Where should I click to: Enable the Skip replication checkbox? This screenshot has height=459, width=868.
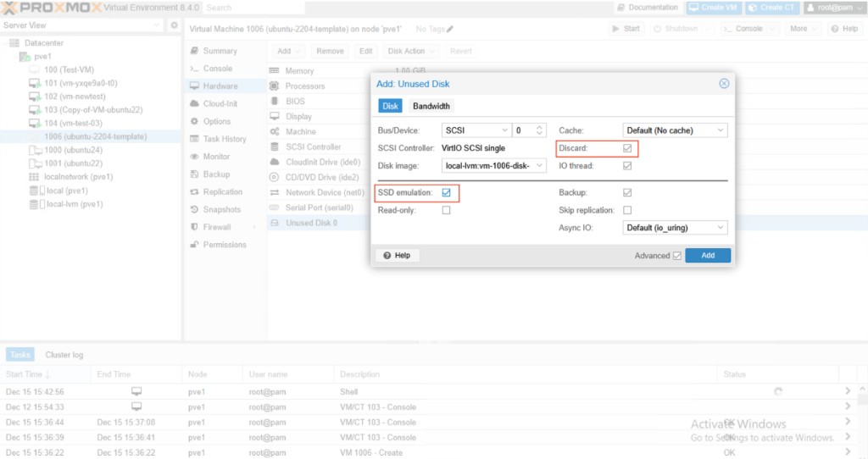point(627,210)
